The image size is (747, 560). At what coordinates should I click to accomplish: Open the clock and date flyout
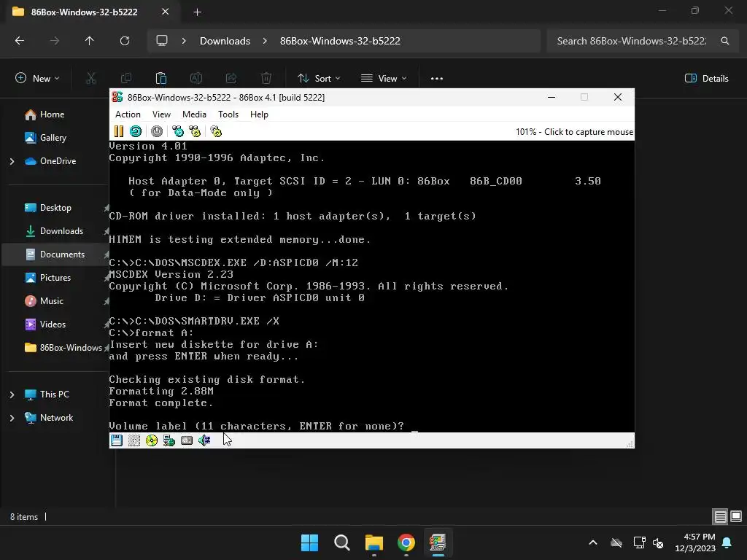point(695,542)
